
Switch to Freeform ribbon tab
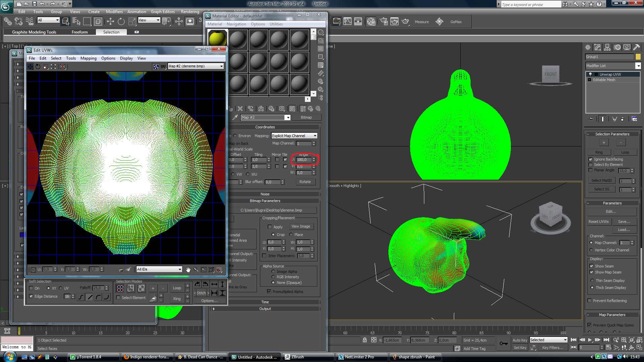pos(79,32)
